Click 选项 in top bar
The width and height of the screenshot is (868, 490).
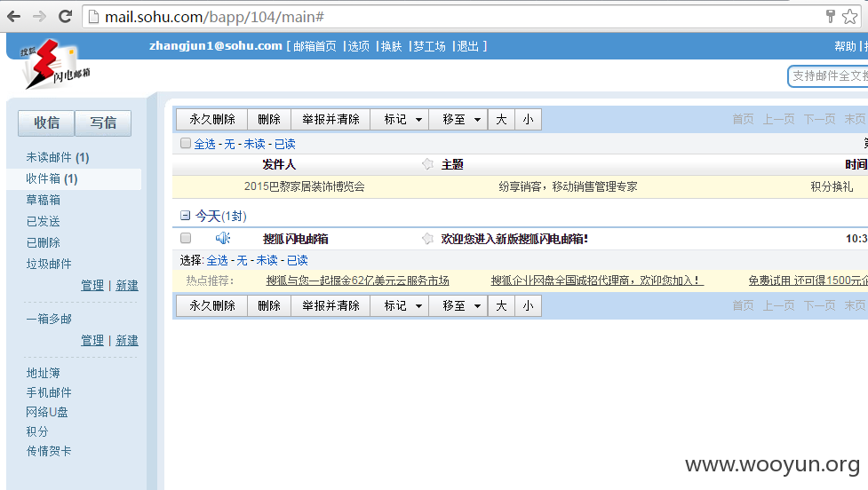click(x=358, y=46)
